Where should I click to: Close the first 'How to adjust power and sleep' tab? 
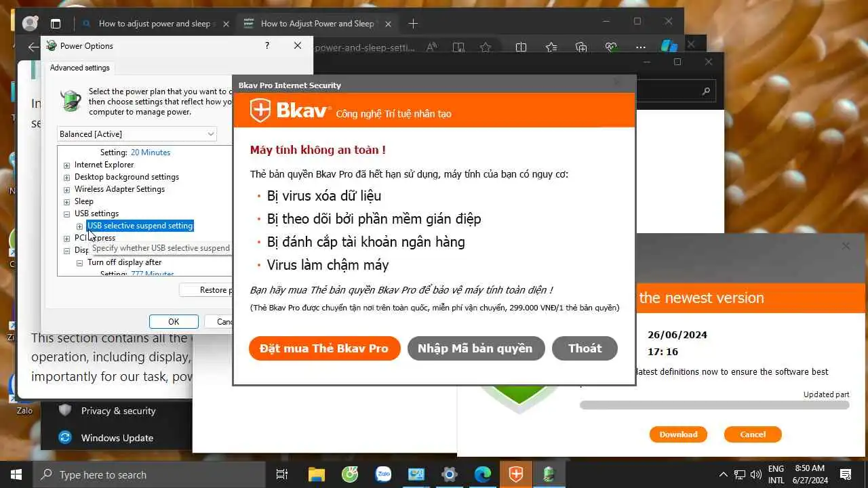click(226, 24)
